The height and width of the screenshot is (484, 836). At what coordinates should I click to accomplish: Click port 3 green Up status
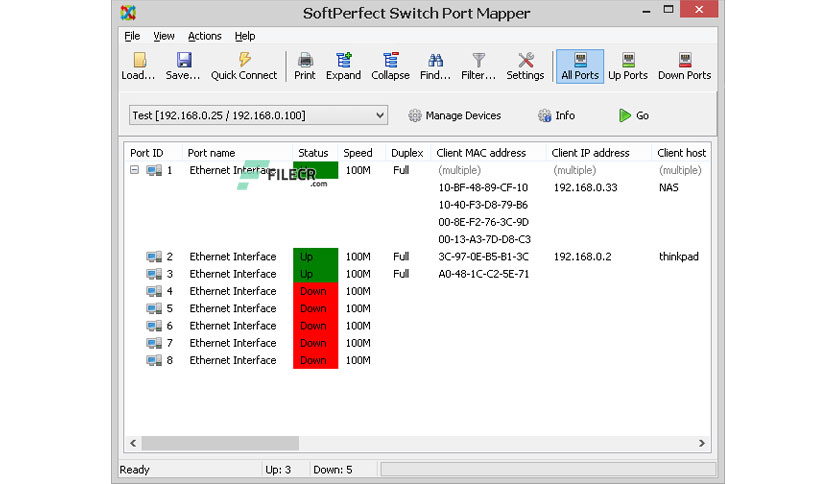(315, 274)
